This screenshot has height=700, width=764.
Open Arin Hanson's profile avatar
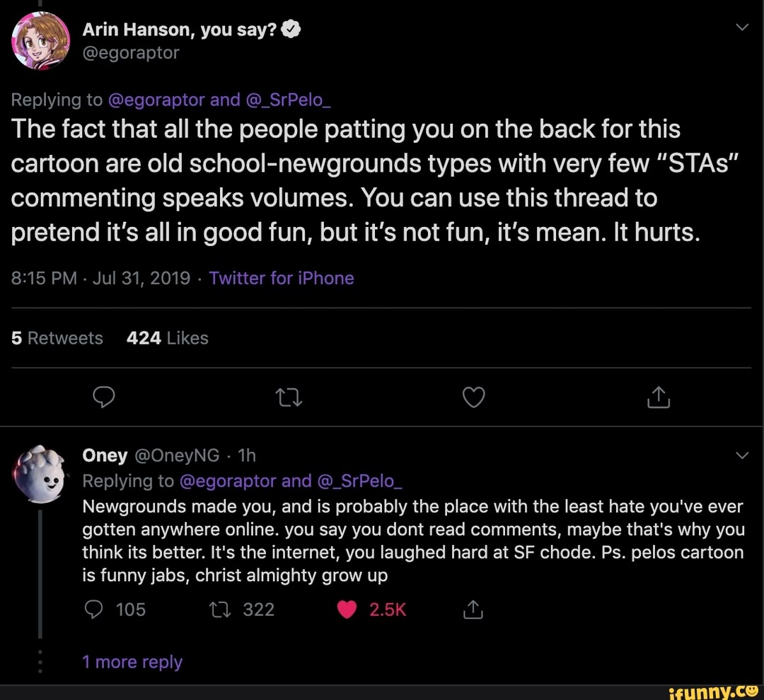tap(40, 40)
